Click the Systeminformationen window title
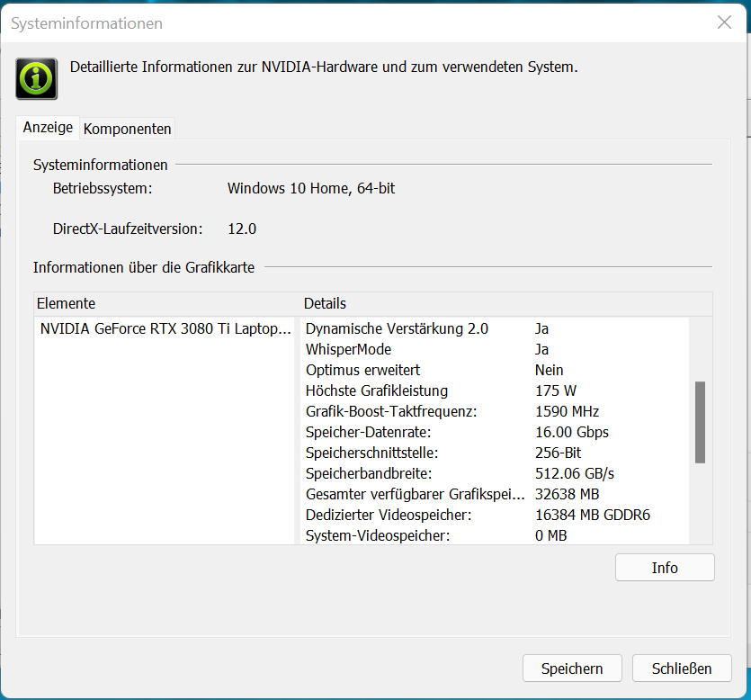Viewport: 751px width, 700px height. pyautogui.click(x=86, y=23)
